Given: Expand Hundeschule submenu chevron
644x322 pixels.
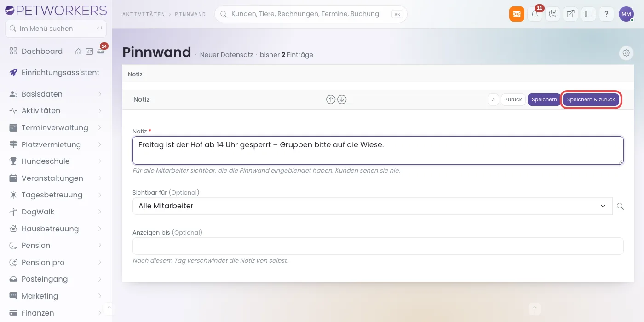Looking at the screenshot, I should click(x=100, y=161).
